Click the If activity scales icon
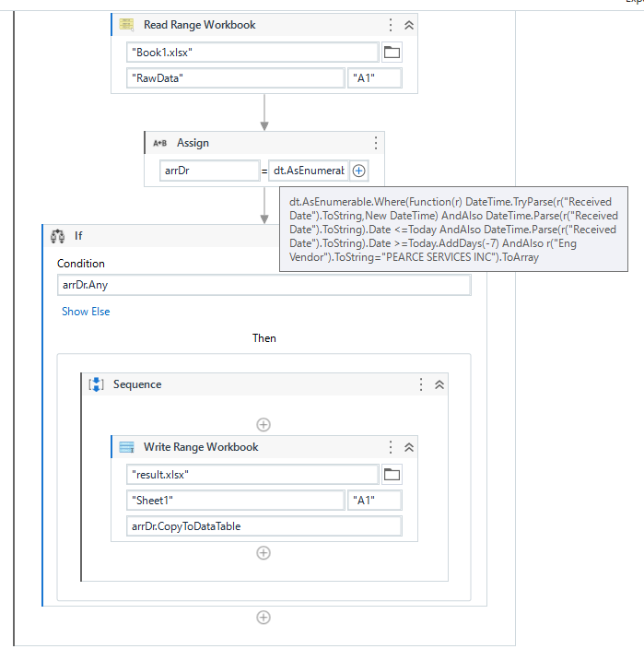 point(57,236)
